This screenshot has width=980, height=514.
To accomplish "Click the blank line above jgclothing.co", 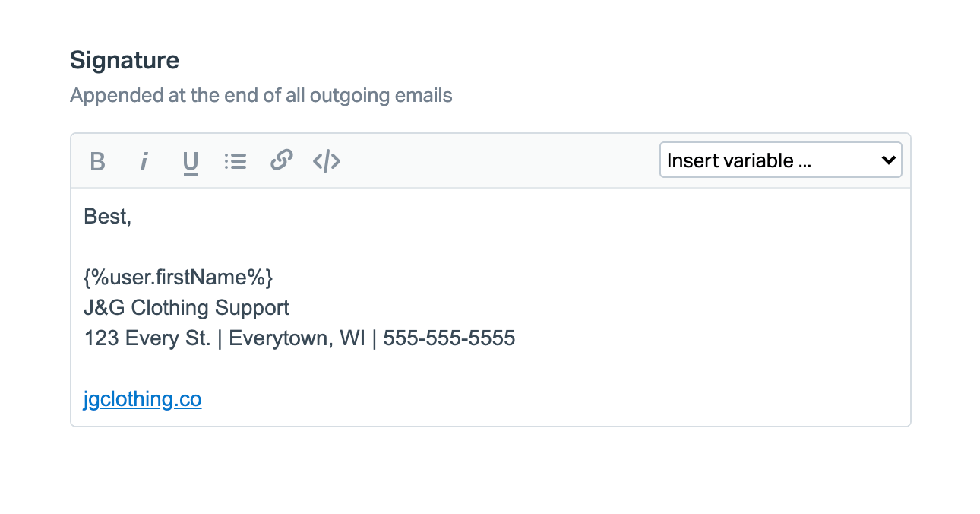I will pos(304,369).
